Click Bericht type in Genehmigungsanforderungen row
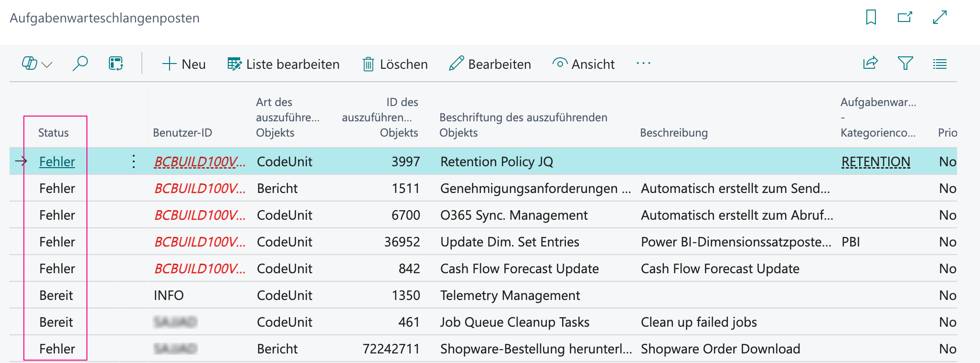The height and width of the screenshot is (363, 980). pos(277,188)
